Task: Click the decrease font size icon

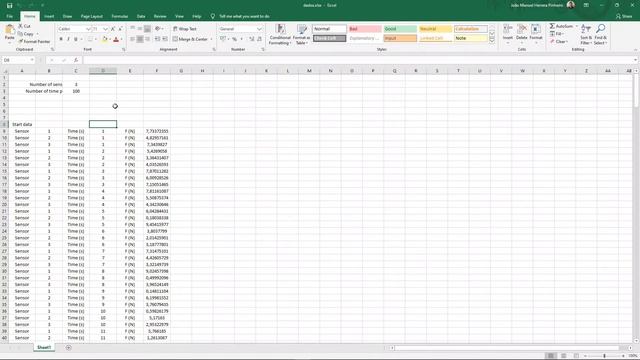Action: [120, 29]
